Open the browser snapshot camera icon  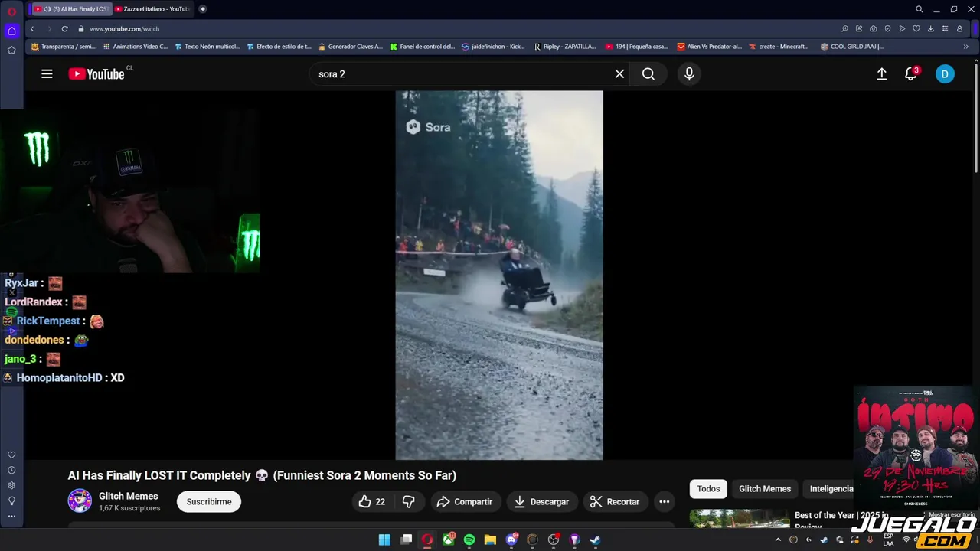(874, 28)
